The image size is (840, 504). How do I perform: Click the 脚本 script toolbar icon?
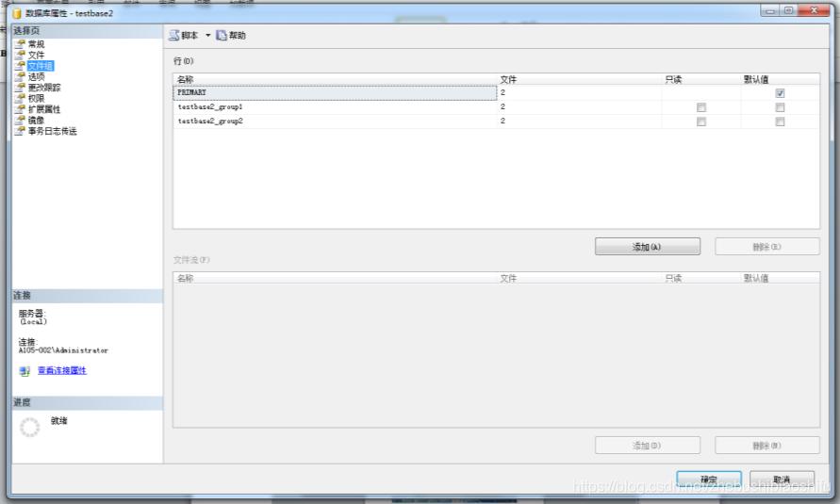tap(174, 35)
